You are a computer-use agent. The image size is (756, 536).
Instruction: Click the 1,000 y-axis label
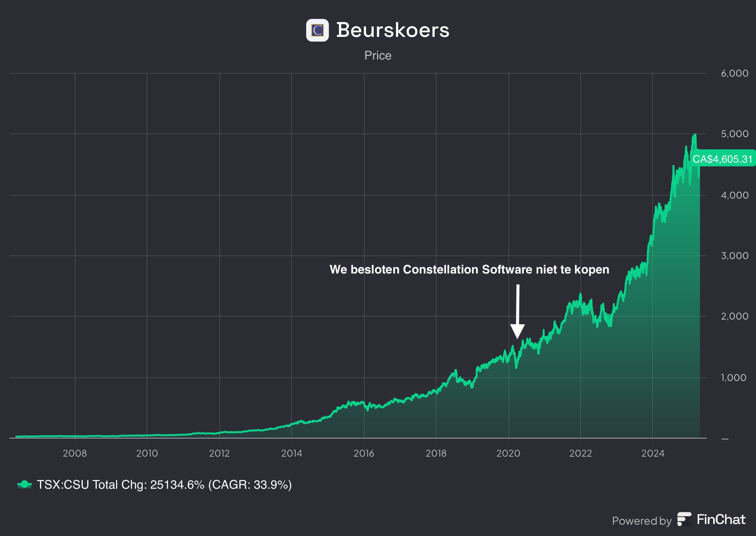[734, 378]
